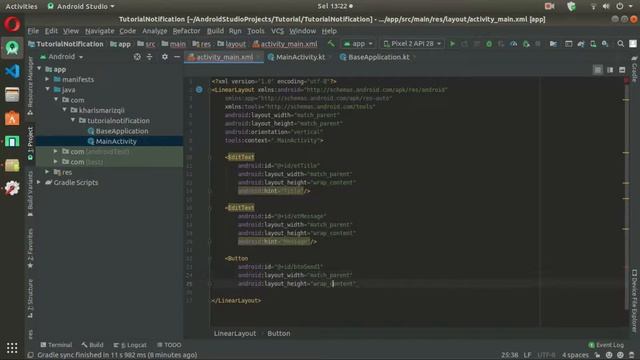Click the closing LinearLayout tag line
Screen dimensions: 640x360
point(236,300)
